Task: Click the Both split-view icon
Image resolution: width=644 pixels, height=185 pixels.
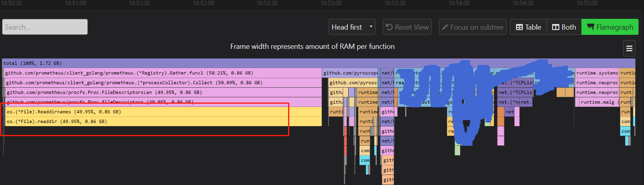Action: tap(556, 27)
